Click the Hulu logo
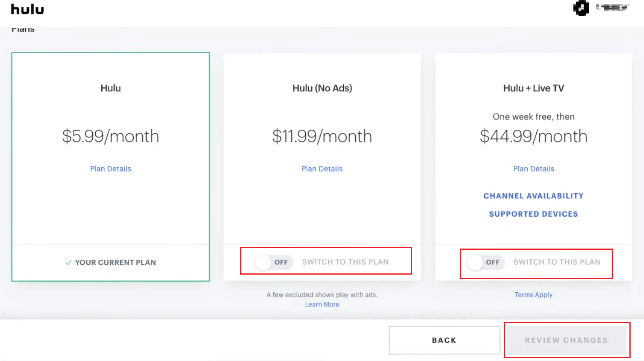 click(27, 9)
